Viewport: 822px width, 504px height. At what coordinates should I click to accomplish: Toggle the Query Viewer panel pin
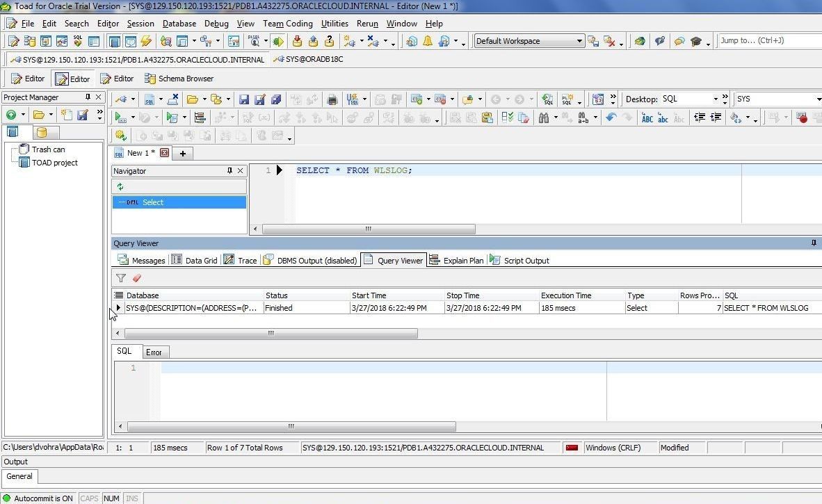click(814, 243)
